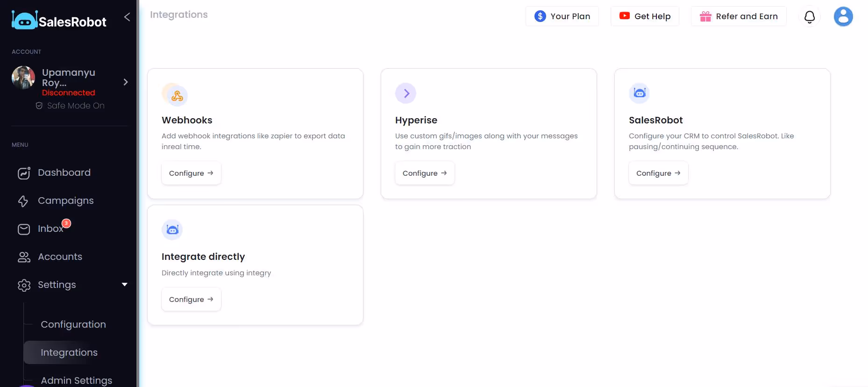The height and width of the screenshot is (387, 868).
Task: Open the Your Plan button
Action: point(562,16)
